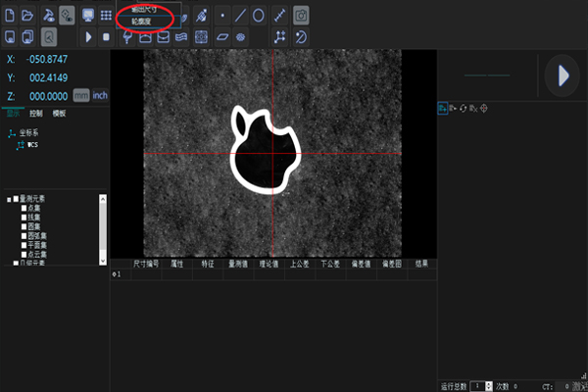Click the coordinate axes setup icon

click(279, 37)
